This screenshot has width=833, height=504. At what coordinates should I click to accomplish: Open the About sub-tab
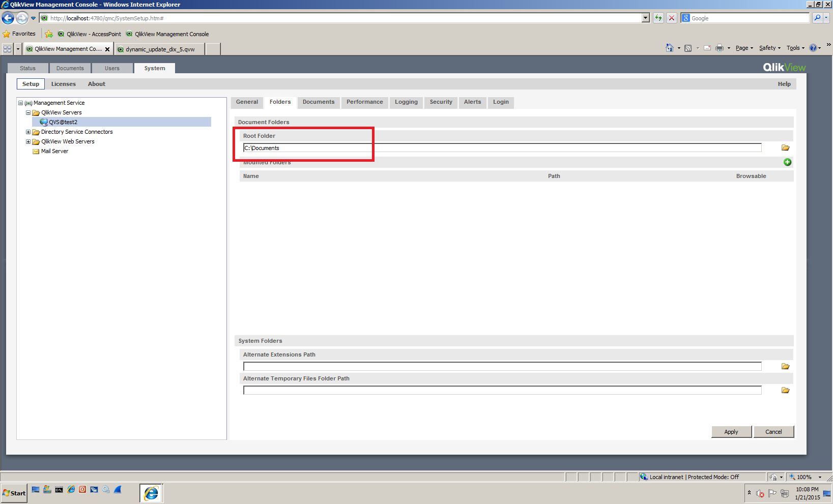[97, 84]
